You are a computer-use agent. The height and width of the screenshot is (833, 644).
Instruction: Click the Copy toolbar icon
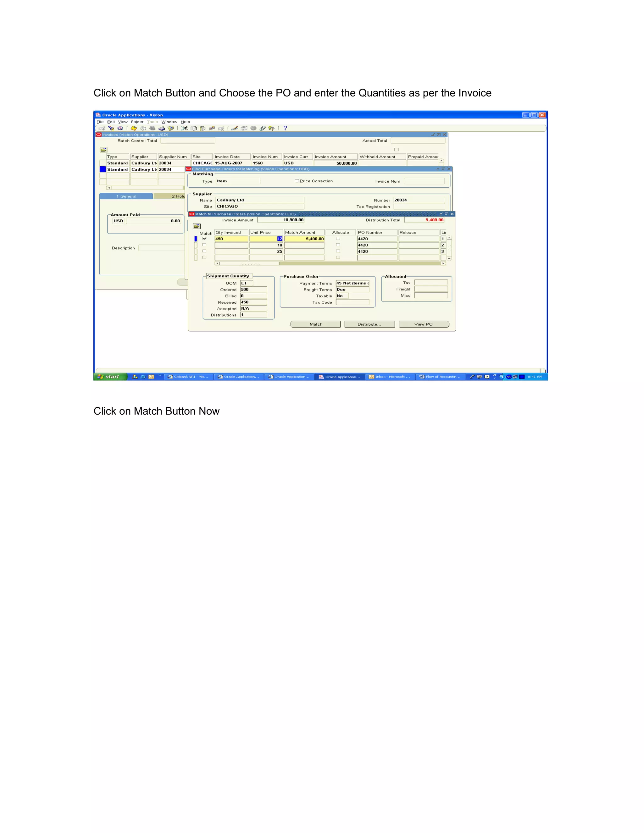[194, 128]
